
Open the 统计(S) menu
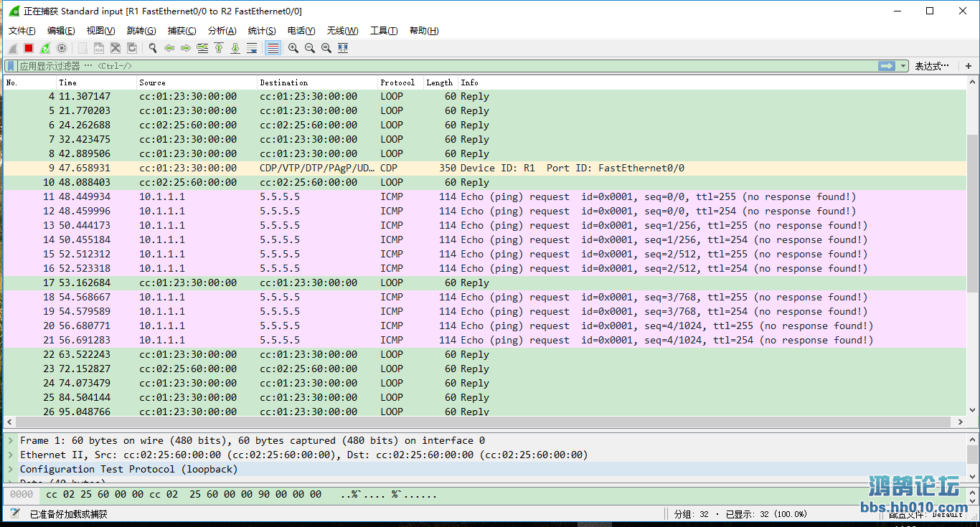[262, 31]
